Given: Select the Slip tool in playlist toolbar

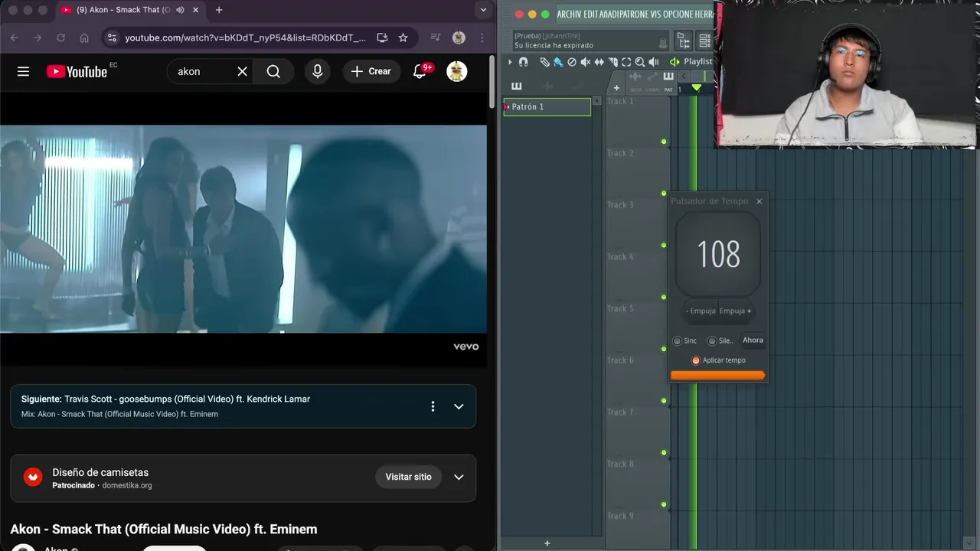Looking at the screenshot, I should tap(599, 62).
